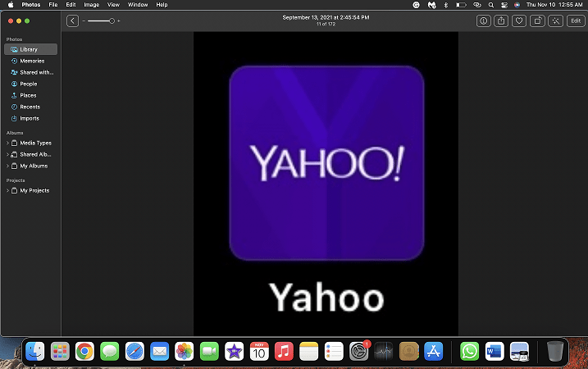Viewport: 588px width, 369px height.
Task: Open the Image menu
Action: (92, 5)
